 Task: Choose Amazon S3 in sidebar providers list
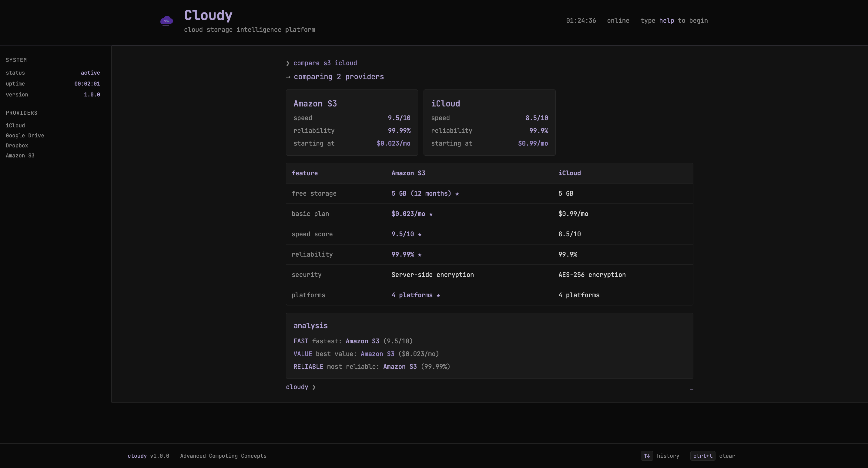click(20, 155)
